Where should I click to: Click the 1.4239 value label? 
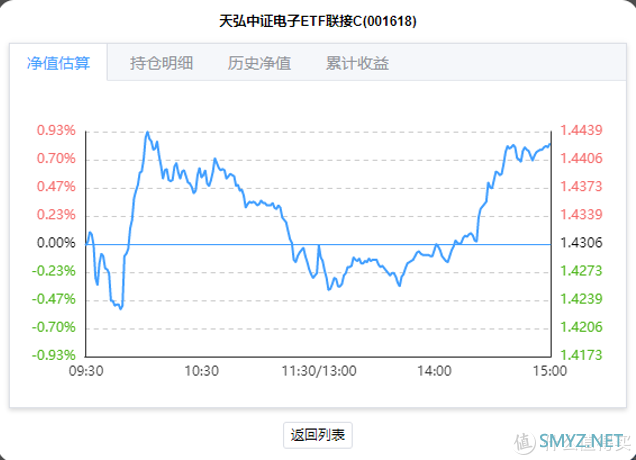(581, 299)
